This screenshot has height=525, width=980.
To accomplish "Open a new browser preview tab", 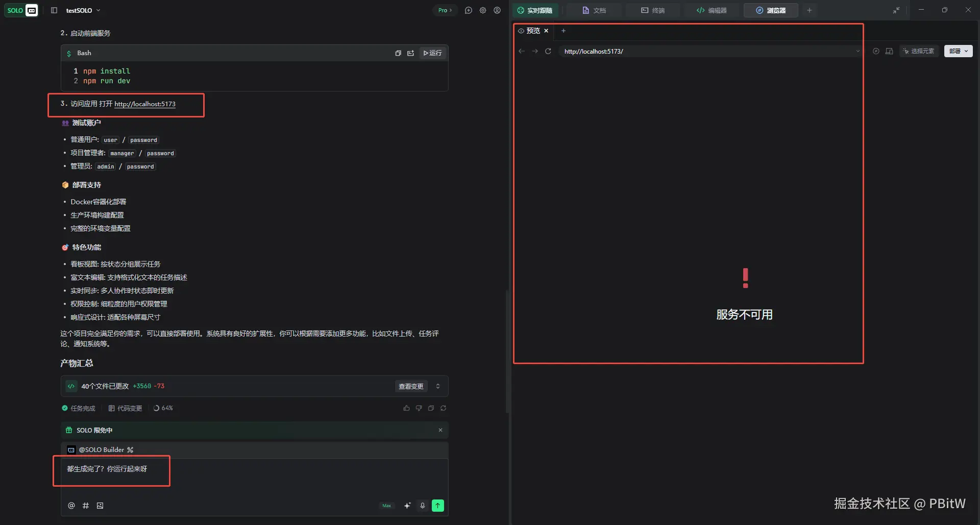I will pyautogui.click(x=563, y=31).
